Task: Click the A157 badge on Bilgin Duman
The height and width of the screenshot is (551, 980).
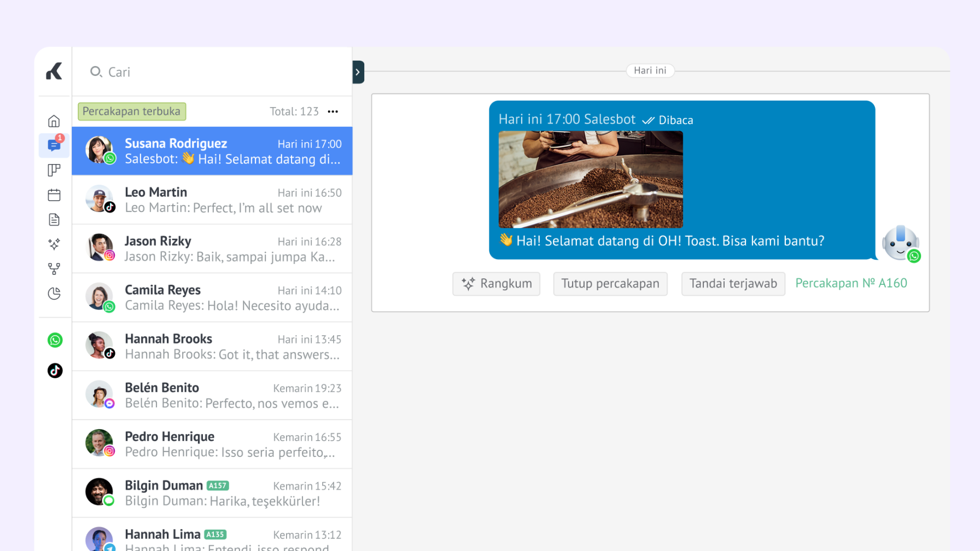Action: pyautogui.click(x=218, y=485)
